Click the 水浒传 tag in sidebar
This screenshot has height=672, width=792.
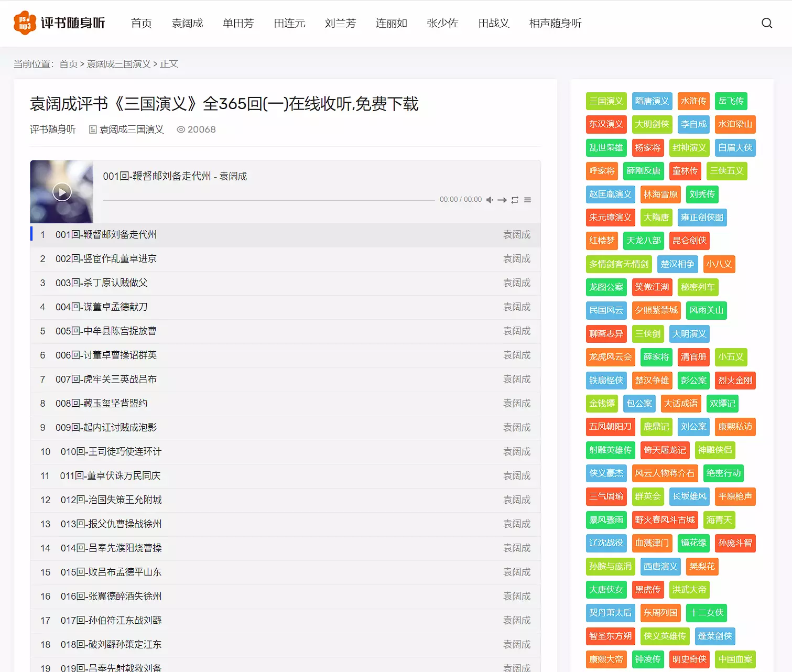coord(693,101)
